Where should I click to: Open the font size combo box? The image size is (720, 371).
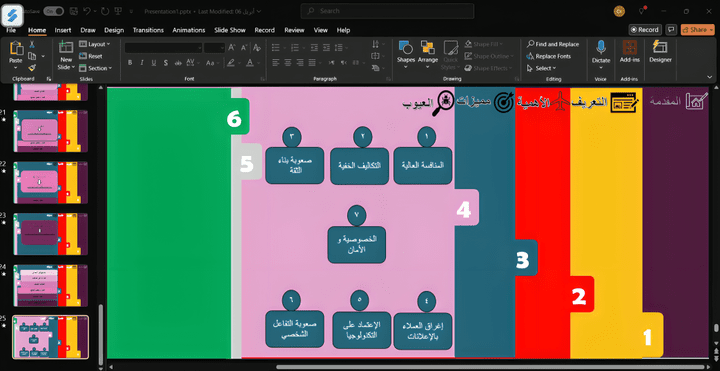214,47
